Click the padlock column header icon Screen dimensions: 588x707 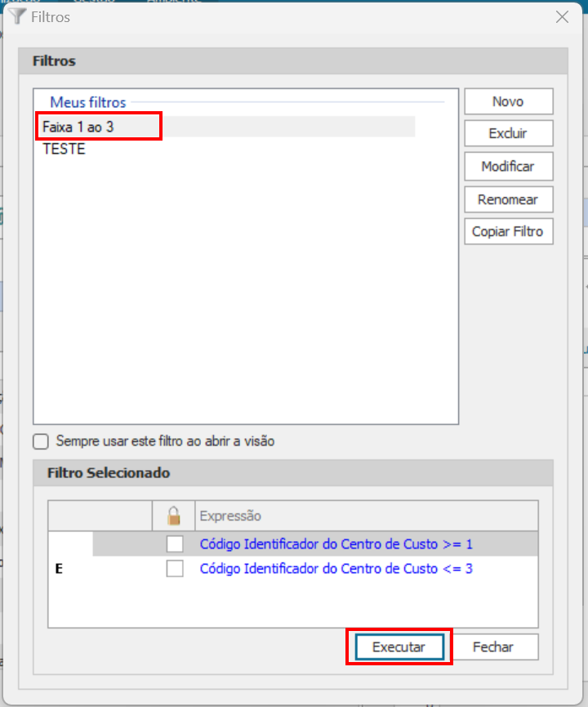coord(174,516)
